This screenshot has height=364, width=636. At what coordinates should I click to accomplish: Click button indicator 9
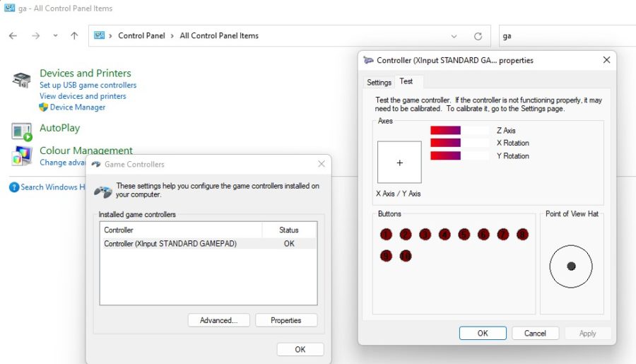coord(386,256)
